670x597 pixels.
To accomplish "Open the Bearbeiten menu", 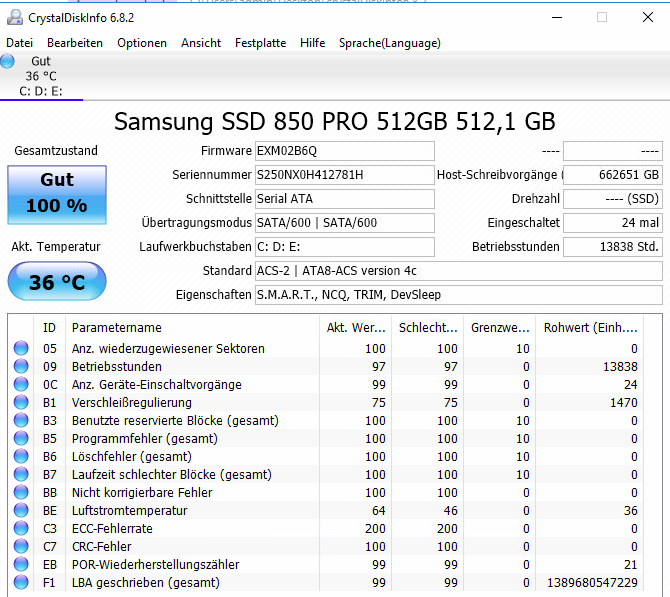I will coord(75,43).
